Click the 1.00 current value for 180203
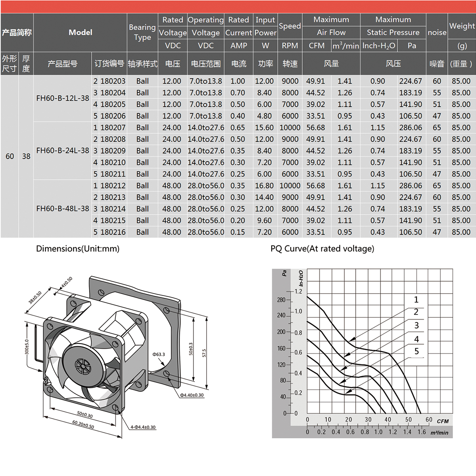The width and height of the screenshot is (476, 476). [x=238, y=81]
